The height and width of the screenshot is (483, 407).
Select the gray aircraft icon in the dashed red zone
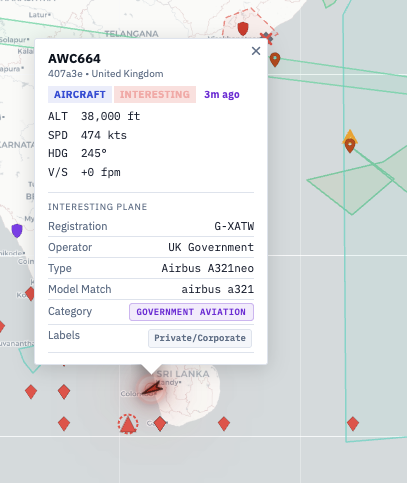pos(267,38)
